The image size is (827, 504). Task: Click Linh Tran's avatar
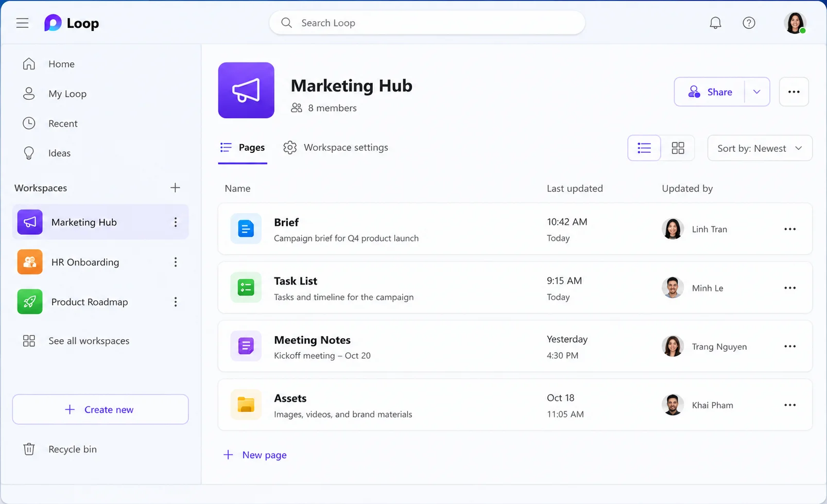coord(673,229)
